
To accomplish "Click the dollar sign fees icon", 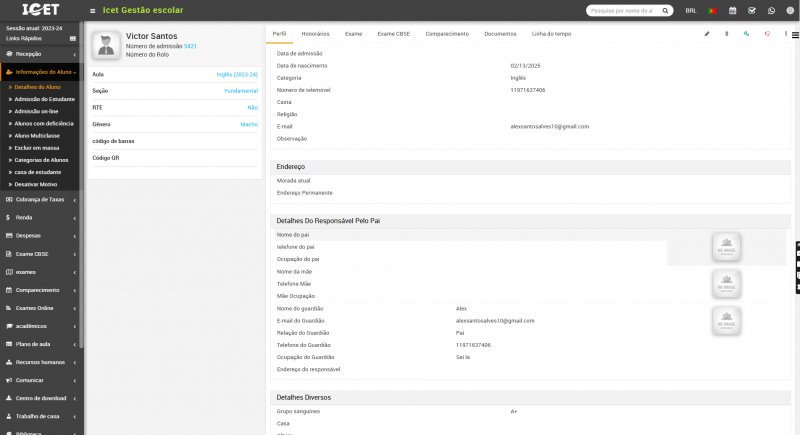I will pyautogui.click(x=727, y=33).
